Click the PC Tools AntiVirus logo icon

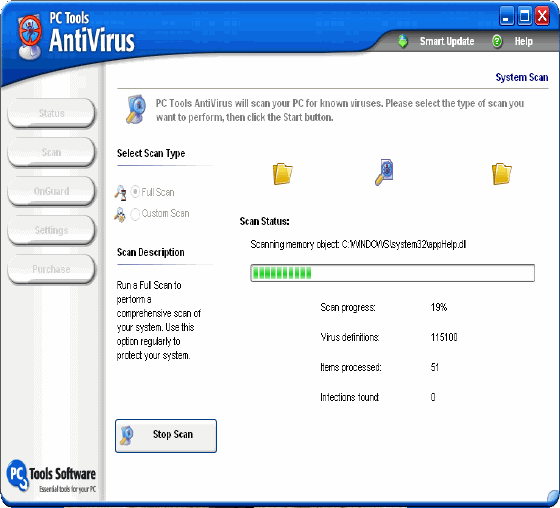tap(30, 36)
